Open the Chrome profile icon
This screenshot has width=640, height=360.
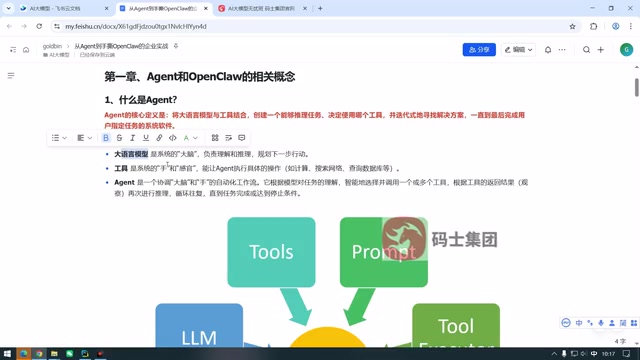coord(616,26)
